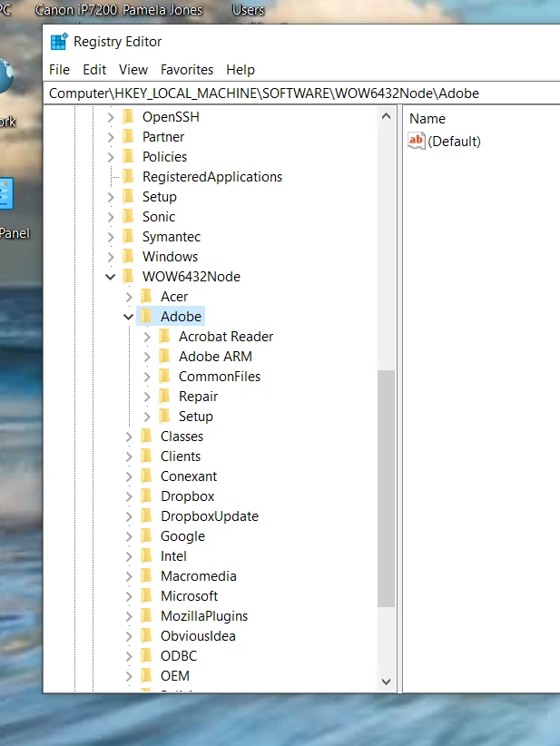Collapse the Adobe key
The height and width of the screenshot is (746, 560).
[129, 317]
